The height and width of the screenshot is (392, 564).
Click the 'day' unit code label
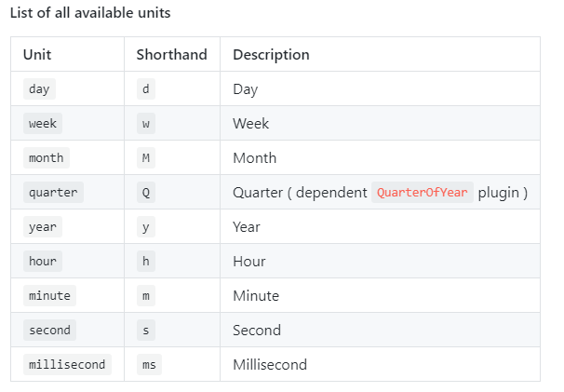pyautogui.click(x=39, y=88)
